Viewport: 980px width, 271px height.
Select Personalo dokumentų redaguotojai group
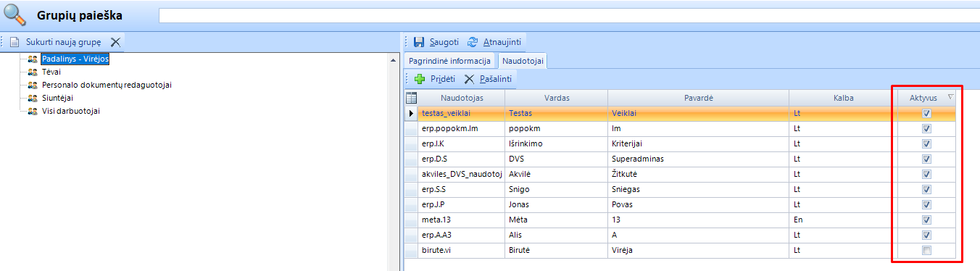107,85
